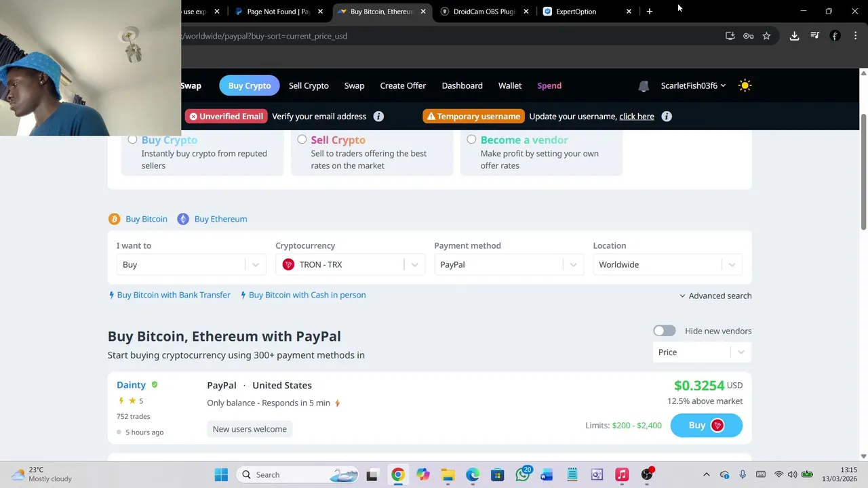868x488 pixels.
Task: Select the Sell Crypto radio option
Action: pos(302,140)
